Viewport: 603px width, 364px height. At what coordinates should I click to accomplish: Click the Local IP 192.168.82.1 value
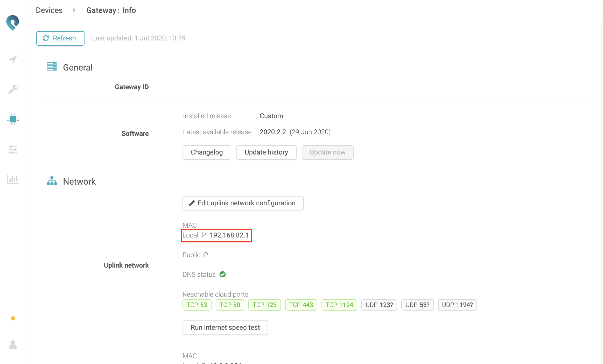[x=229, y=235]
